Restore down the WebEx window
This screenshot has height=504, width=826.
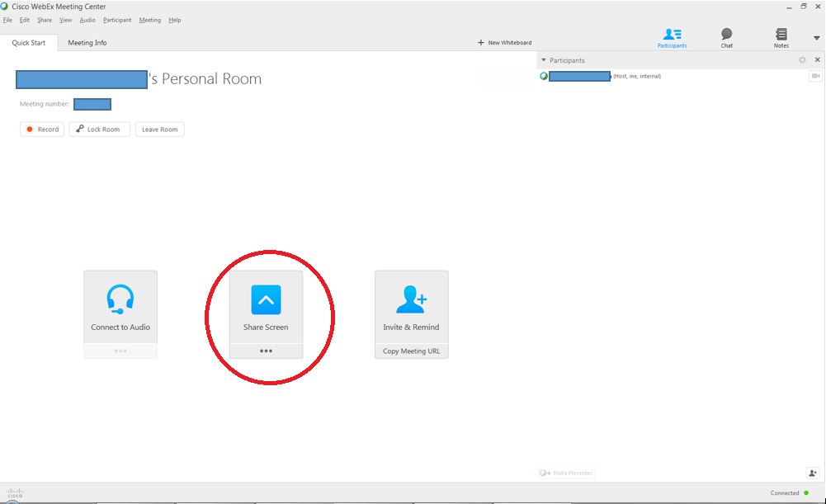click(804, 7)
